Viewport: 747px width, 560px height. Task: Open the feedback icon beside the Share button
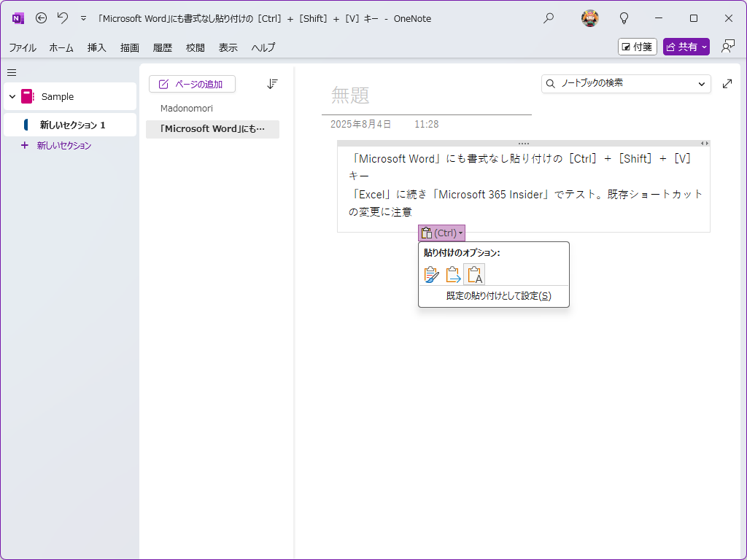727,46
